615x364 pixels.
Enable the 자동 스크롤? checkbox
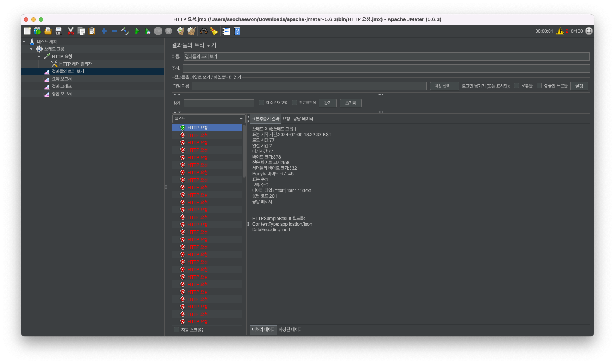[177, 330]
